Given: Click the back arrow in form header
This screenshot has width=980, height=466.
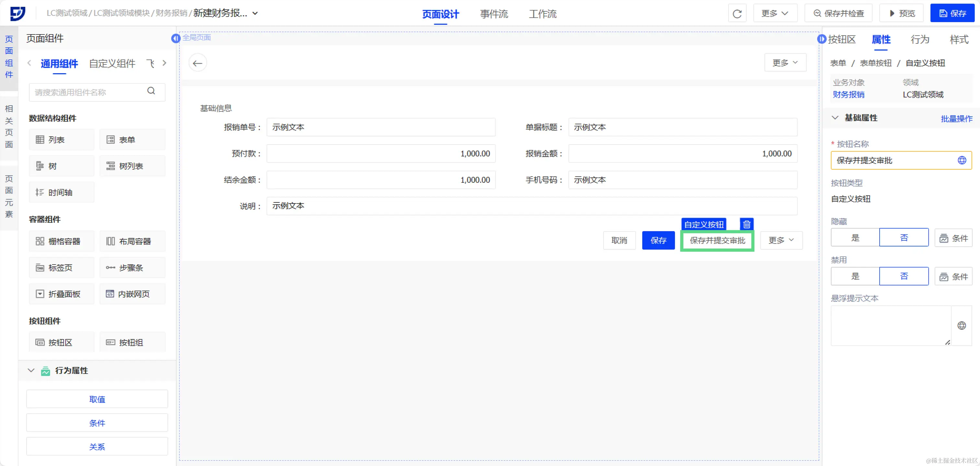Looking at the screenshot, I should tap(197, 63).
